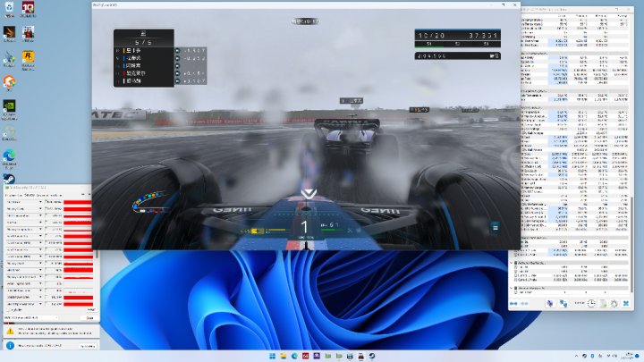The image size is (644, 362).
Task: Enable GPU-Z Log to file checkbox
Action: click(8, 310)
